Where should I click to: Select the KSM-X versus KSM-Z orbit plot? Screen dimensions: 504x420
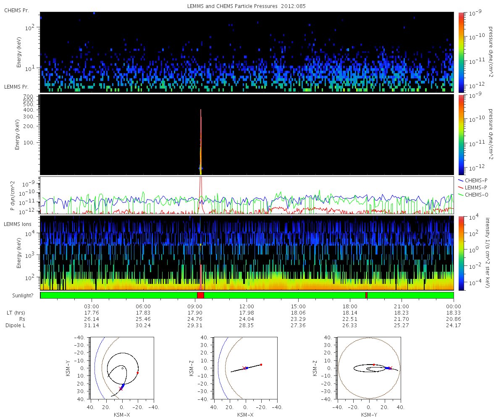point(246,368)
